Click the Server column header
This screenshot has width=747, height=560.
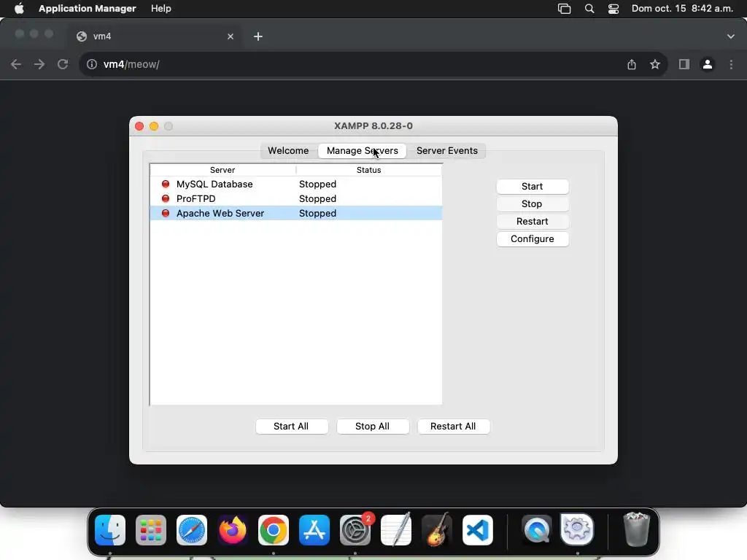222,170
